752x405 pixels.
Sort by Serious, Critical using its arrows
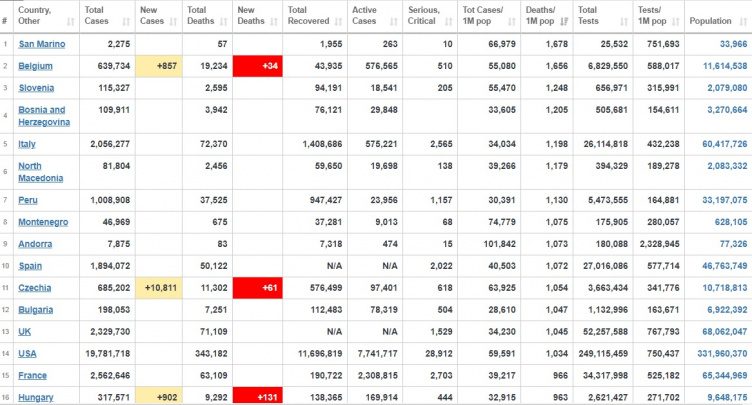click(449, 21)
